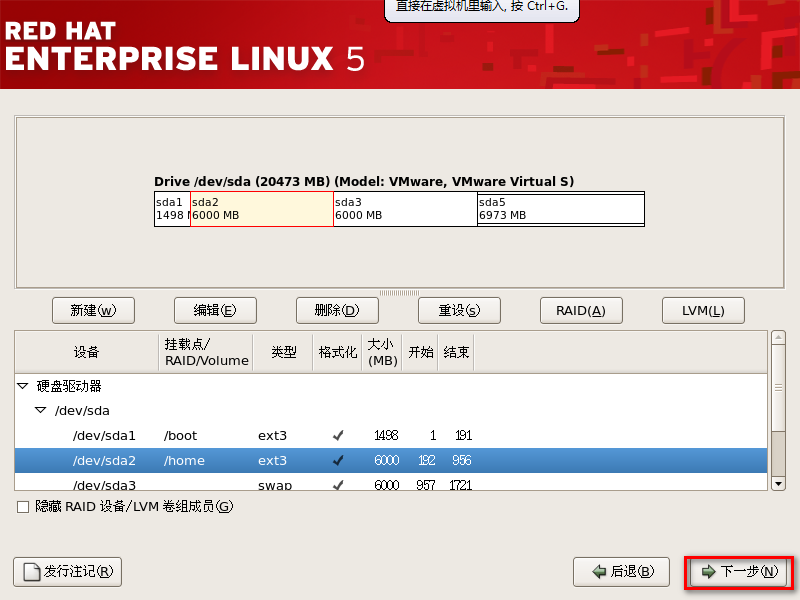Click the pane divider grip handle
800x600 pixels.
(x=399, y=293)
